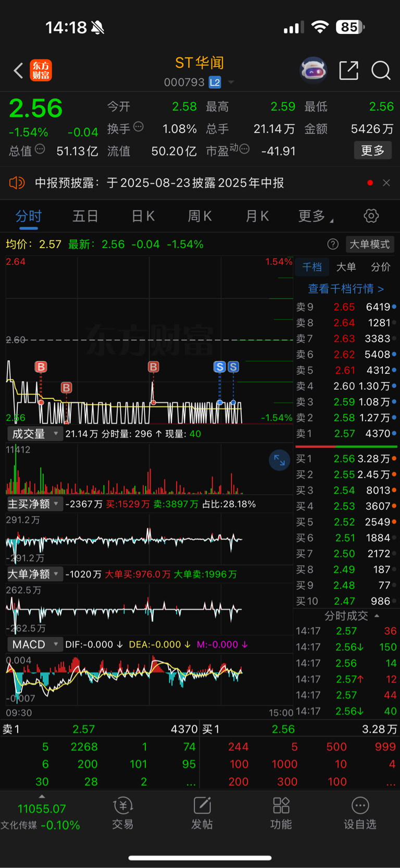This screenshot has width=400, height=868.
Task: Open the 大单净额 indicator dropdown
Action: pyautogui.click(x=35, y=574)
